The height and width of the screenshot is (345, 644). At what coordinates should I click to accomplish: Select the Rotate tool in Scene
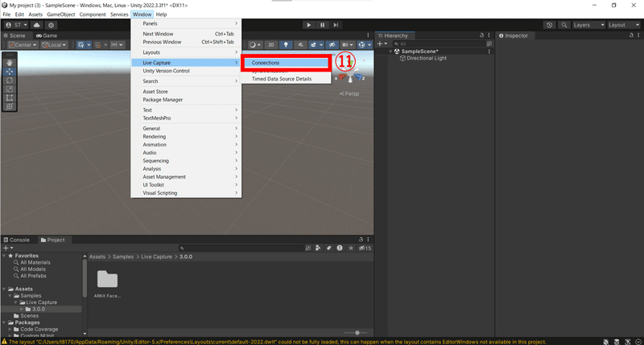(10, 80)
